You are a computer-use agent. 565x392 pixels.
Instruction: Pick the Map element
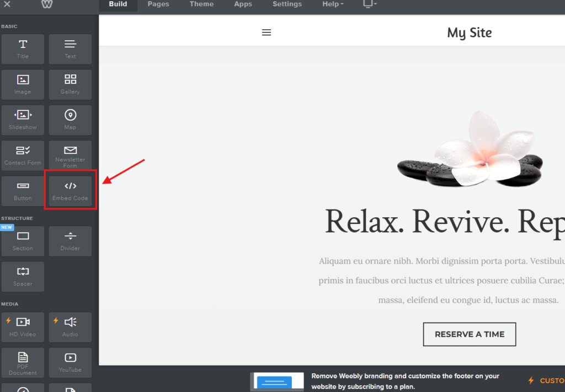tap(70, 120)
